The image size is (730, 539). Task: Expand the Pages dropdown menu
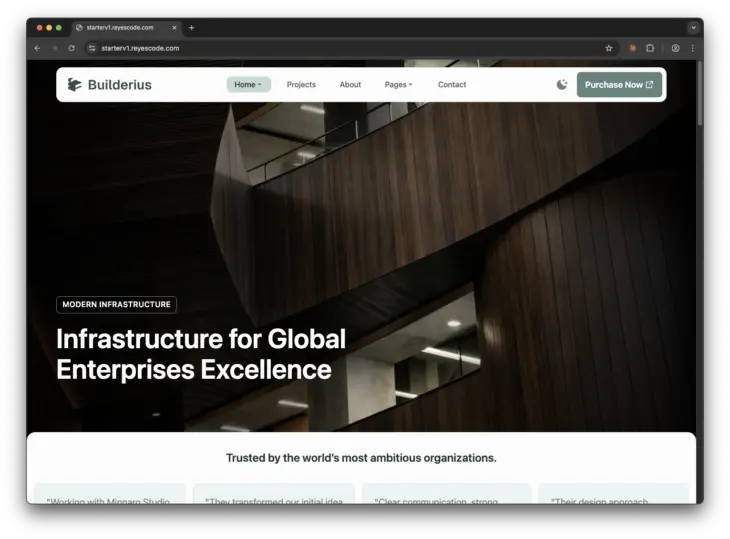tap(398, 85)
